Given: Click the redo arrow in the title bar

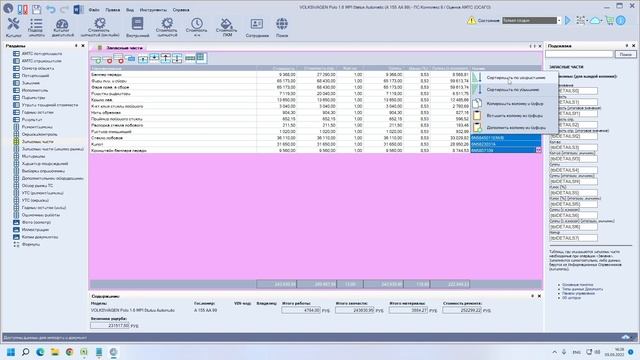Looking at the screenshot, I should (x=64, y=9).
